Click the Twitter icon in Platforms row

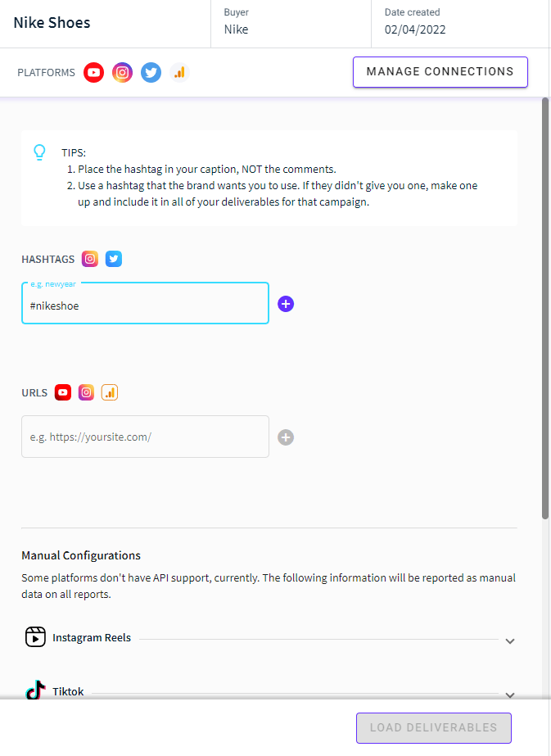pyautogui.click(x=151, y=73)
